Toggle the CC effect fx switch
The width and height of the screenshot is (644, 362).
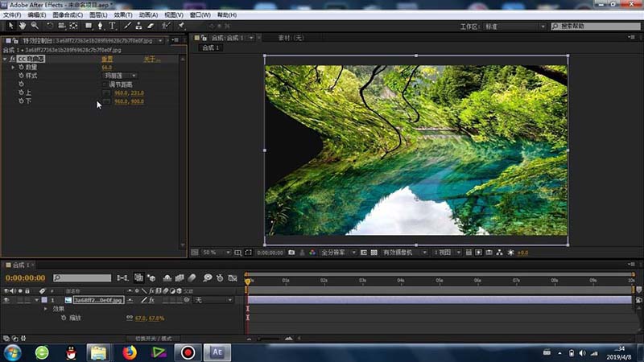click(12, 59)
